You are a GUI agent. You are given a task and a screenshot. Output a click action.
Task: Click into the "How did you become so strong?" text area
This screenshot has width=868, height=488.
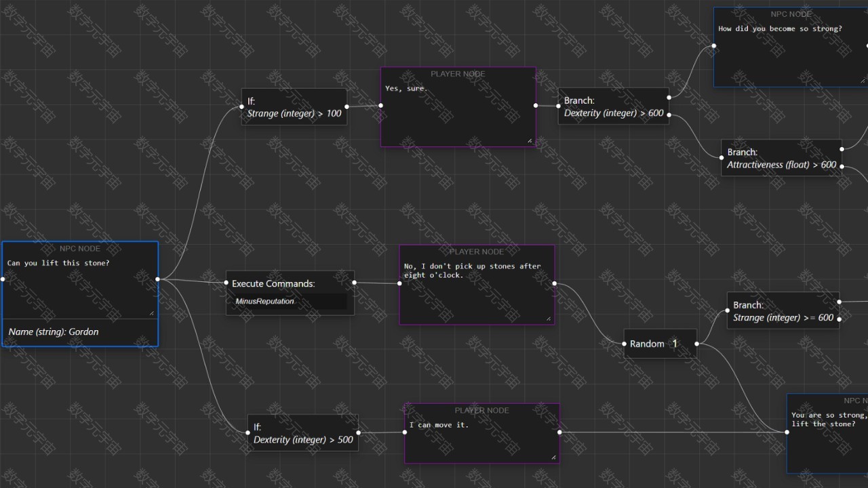790,54
